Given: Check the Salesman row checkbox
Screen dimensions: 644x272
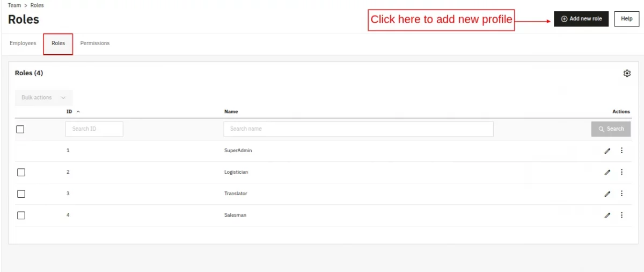Looking at the screenshot, I should pos(21,215).
